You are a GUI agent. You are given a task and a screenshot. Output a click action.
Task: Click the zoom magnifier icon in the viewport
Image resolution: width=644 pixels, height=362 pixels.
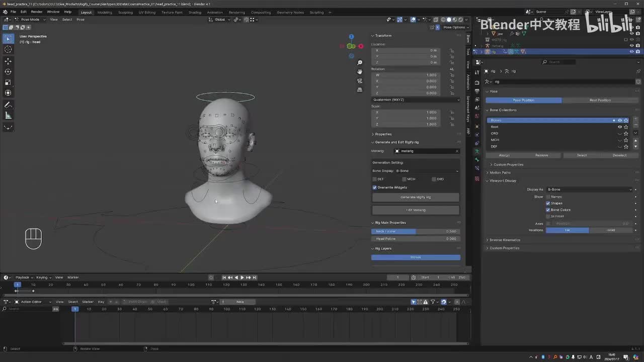pyautogui.click(x=360, y=63)
